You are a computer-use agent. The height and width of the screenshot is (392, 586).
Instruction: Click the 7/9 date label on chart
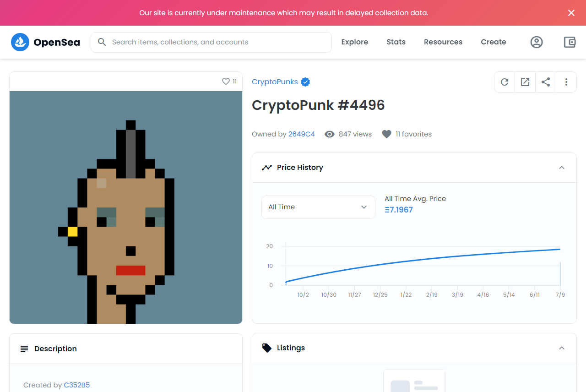coord(560,295)
